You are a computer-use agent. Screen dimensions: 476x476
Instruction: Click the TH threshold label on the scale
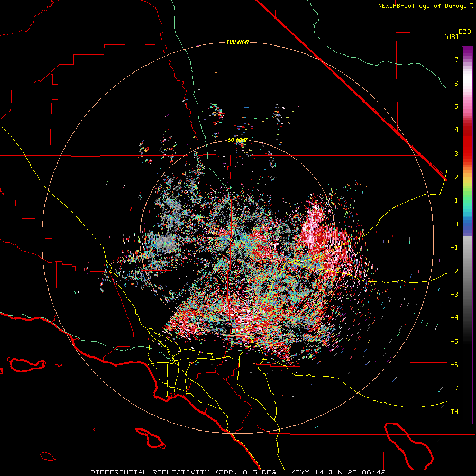tap(454, 412)
